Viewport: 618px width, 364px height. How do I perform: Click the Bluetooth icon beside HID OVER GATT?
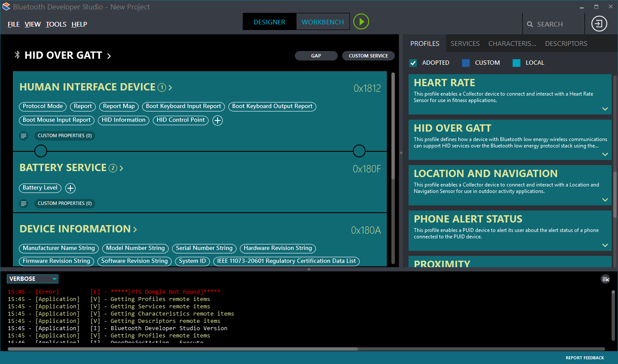pos(17,55)
